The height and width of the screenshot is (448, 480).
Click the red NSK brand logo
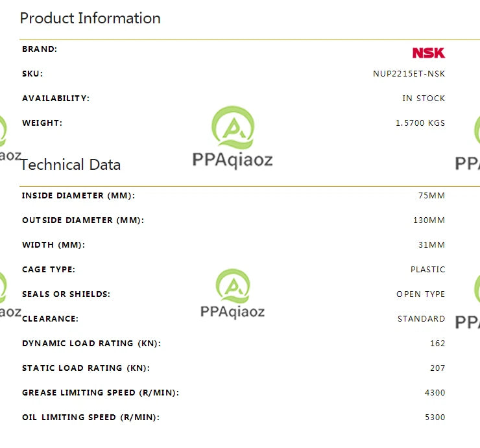click(x=428, y=53)
